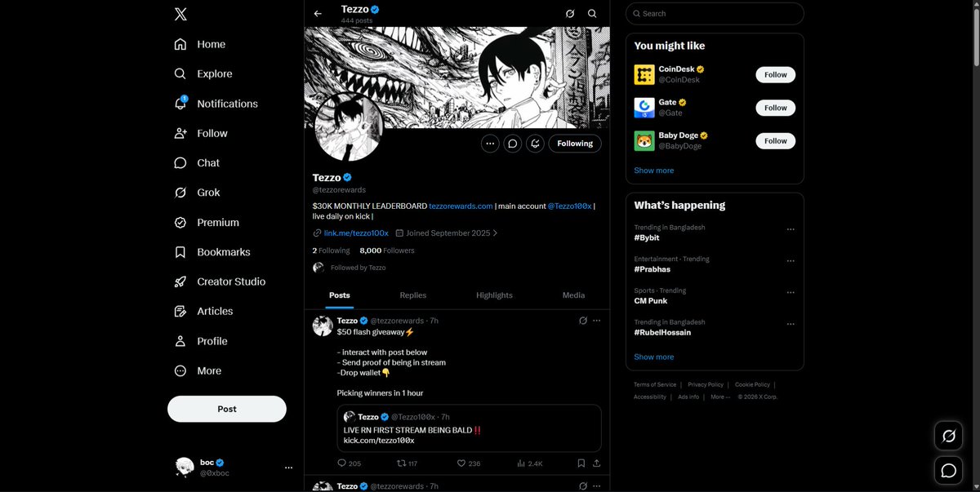Toggle the Following button on Tezzo
This screenshot has height=492, width=980.
pos(575,143)
